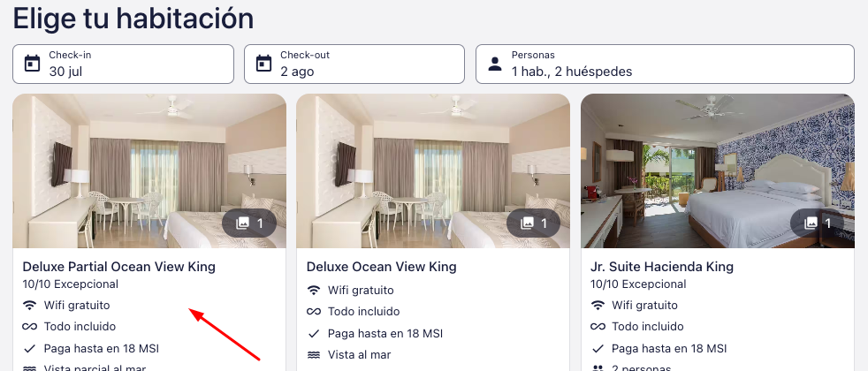Screen dimensions: 868x371
Task: View the Deluxe Partial Ocean View room photo
Action: (x=149, y=170)
